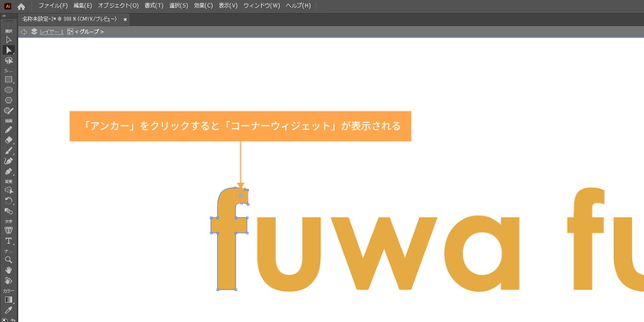Select the Ellipse tool
This screenshot has width=644, height=322.
pos(9,90)
